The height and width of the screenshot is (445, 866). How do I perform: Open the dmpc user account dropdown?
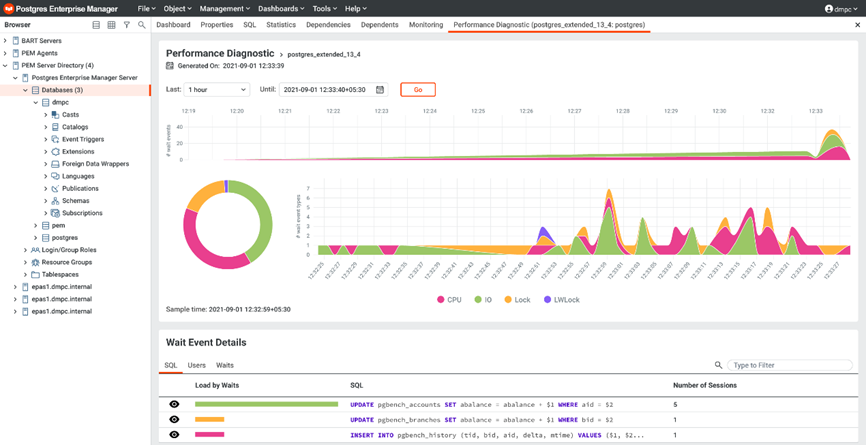click(842, 9)
